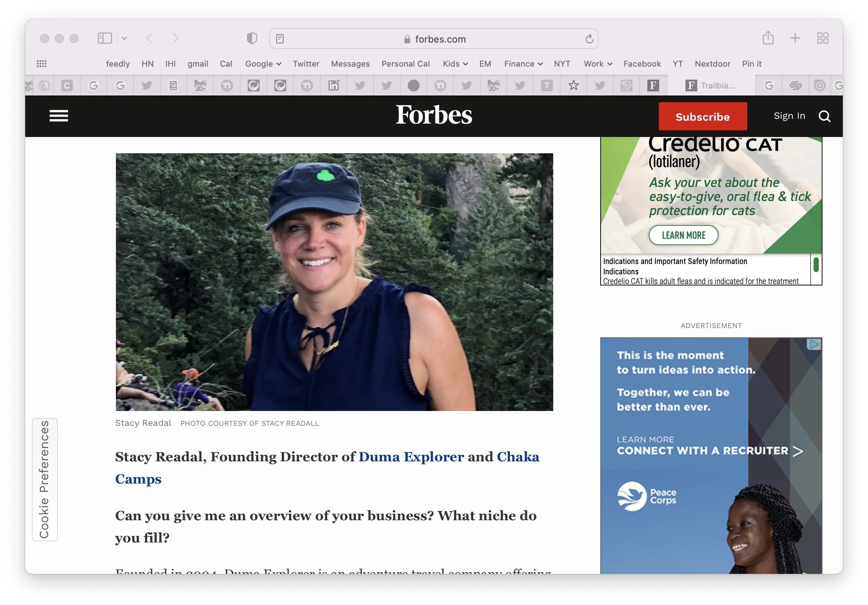Click the Safari share icon
The image size is (868, 605).
coord(768,38)
